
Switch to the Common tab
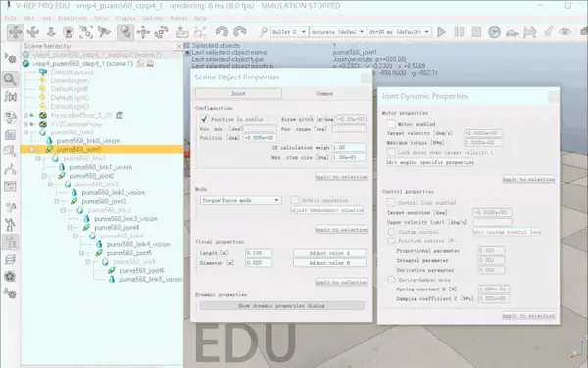click(324, 93)
